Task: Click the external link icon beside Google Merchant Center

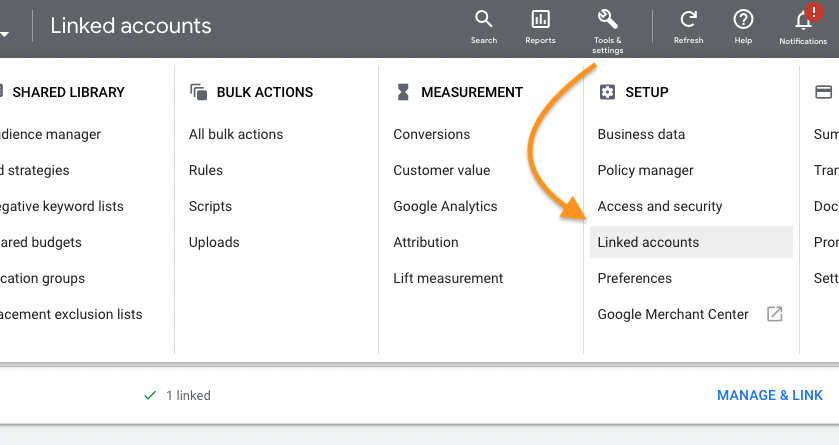Action: click(x=774, y=314)
